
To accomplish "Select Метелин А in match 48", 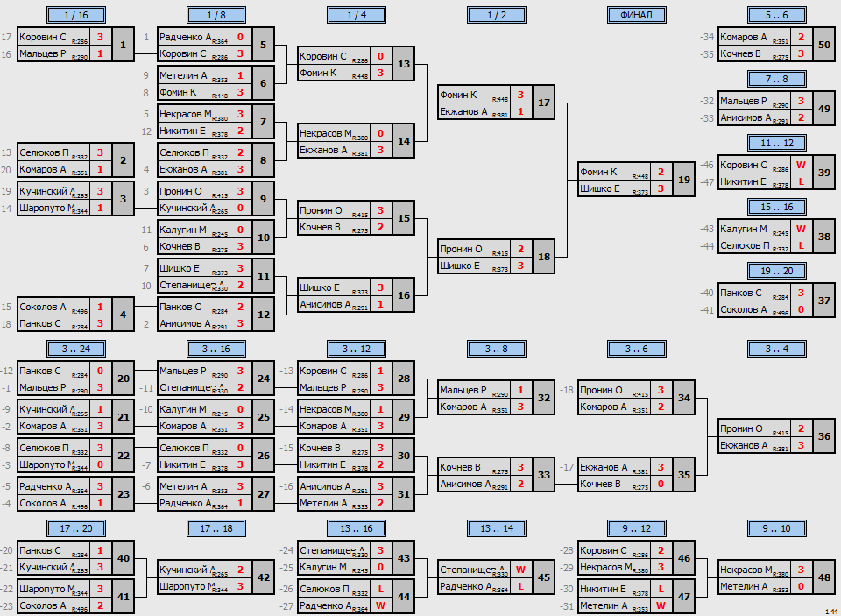I will [x=753, y=586].
